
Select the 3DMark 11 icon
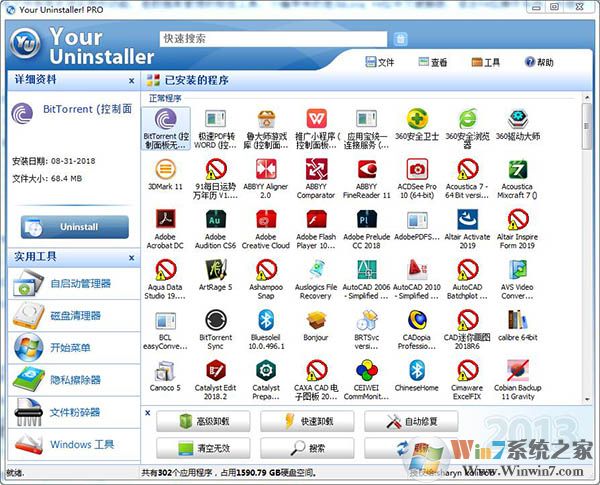166,169
